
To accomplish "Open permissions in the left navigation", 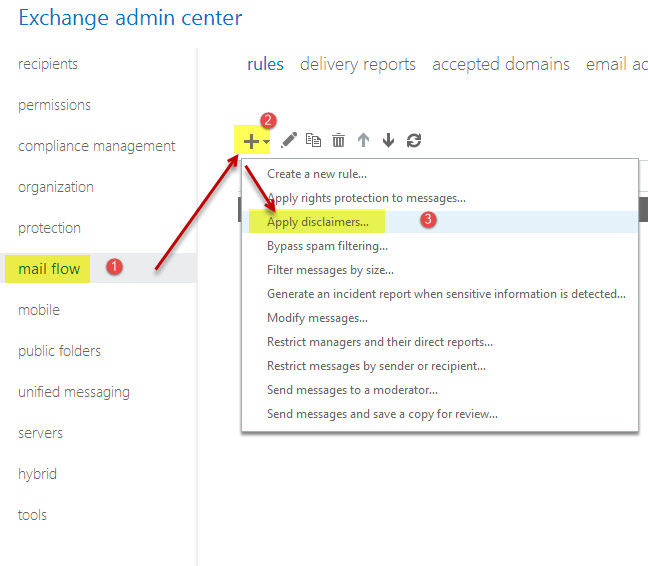I will [x=54, y=105].
